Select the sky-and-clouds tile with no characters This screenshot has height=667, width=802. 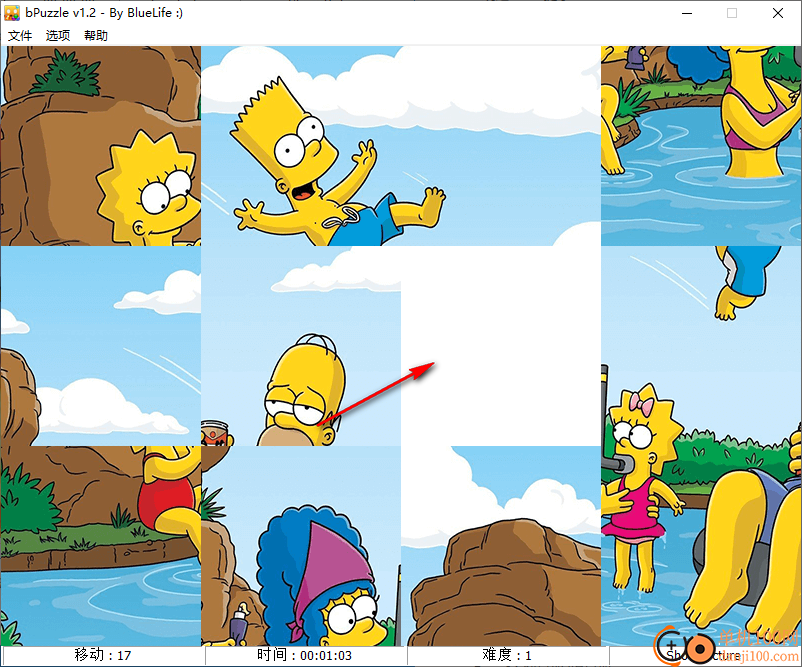pyautogui.click(x=101, y=346)
